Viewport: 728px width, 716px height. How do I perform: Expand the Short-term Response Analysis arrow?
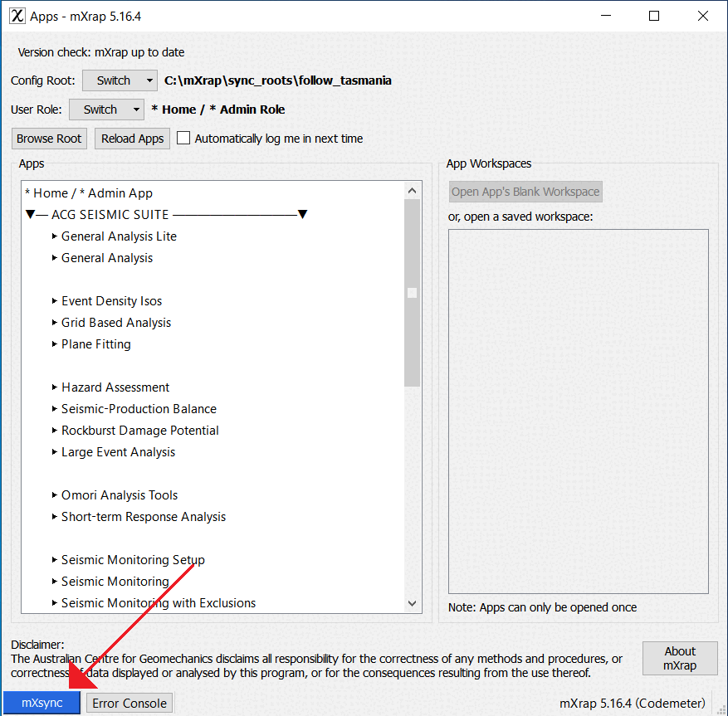tap(54, 517)
